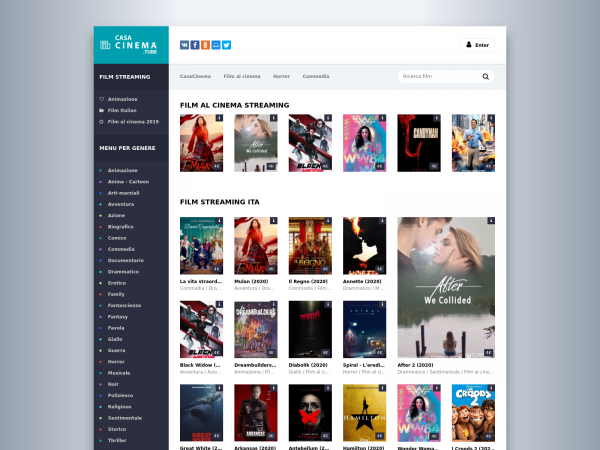Viewport: 600px width, 450px height.
Task: Choose the Documentario genre
Action: point(126,260)
